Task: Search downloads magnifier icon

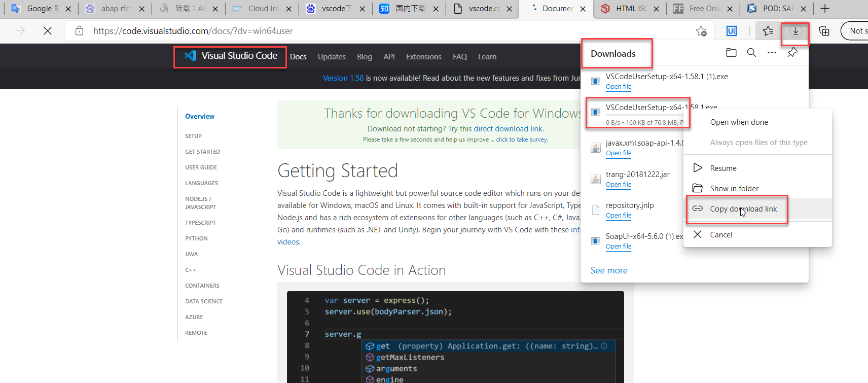Action: coord(751,53)
